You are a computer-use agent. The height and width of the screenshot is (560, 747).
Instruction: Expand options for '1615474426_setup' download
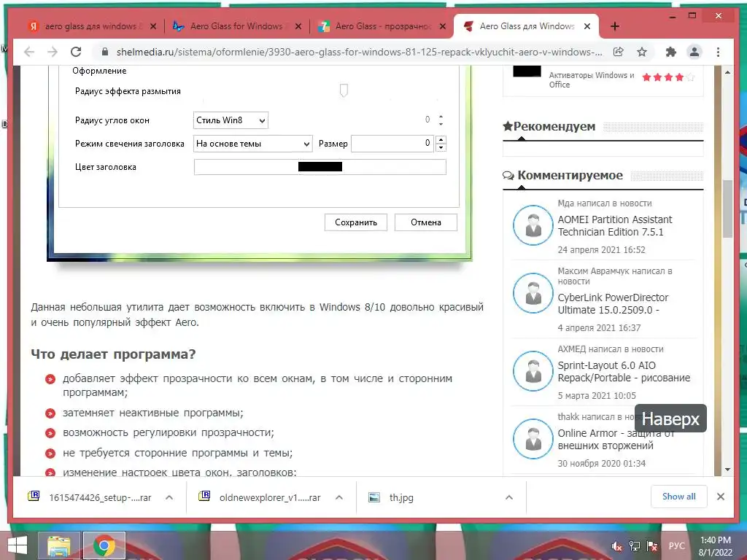169,497
